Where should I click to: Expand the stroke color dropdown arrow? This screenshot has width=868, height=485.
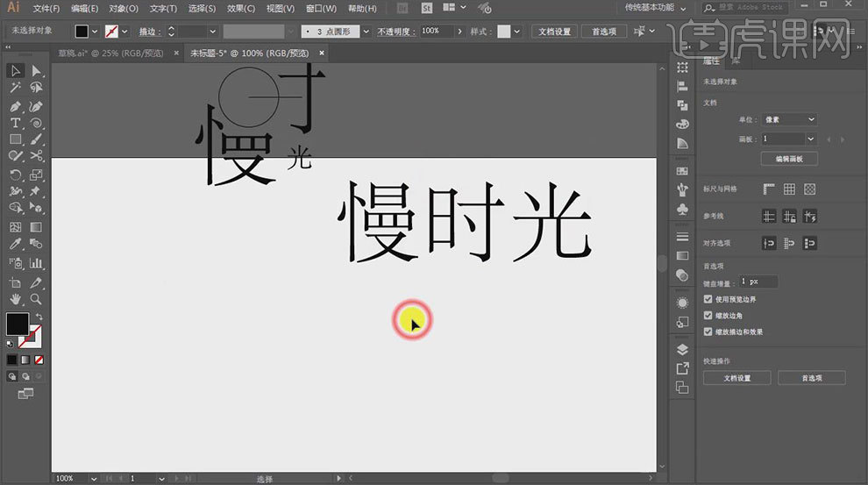[x=125, y=32]
